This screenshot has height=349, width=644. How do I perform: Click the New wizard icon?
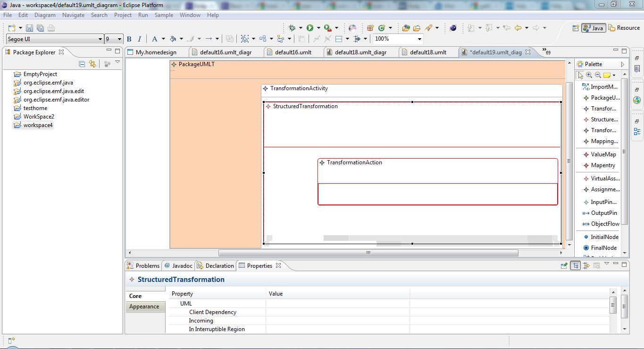[11, 28]
